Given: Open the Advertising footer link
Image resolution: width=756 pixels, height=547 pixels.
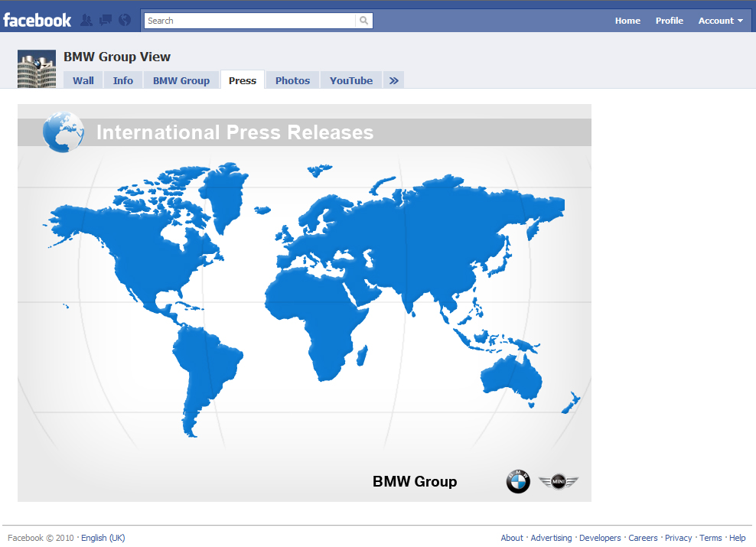Looking at the screenshot, I should point(551,538).
